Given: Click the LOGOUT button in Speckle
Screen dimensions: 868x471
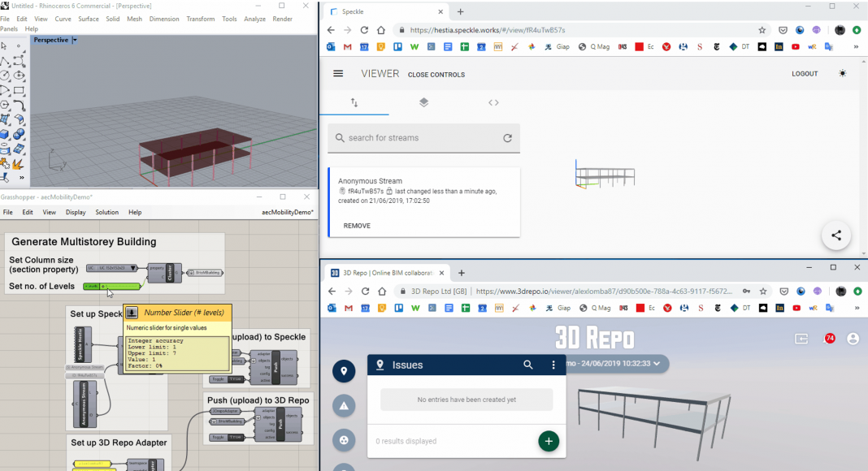Looking at the screenshot, I should (805, 74).
